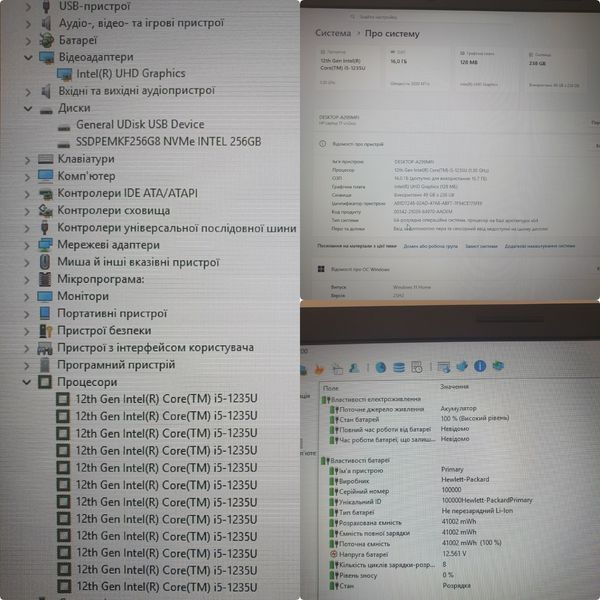Click the Про систему page title
Screen dimensions: 600x600
pyautogui.click(x=392, y=34)
